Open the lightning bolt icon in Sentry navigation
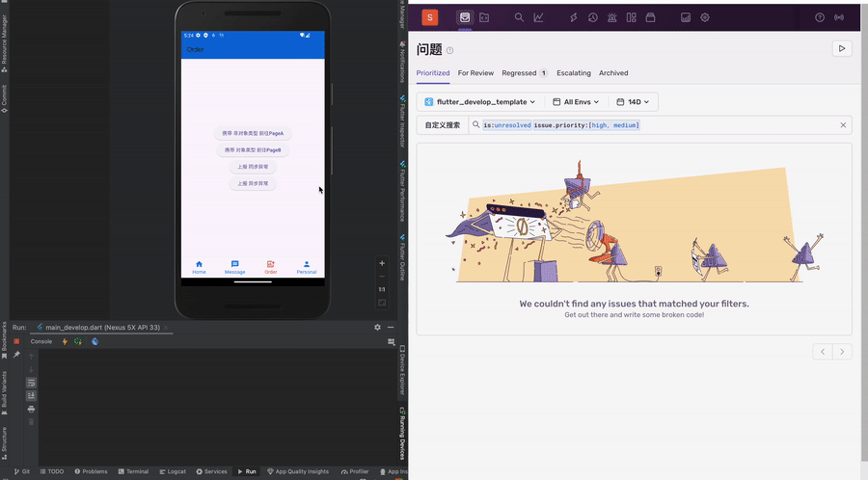The image size is (868, 480). click(x=574, y=17)
